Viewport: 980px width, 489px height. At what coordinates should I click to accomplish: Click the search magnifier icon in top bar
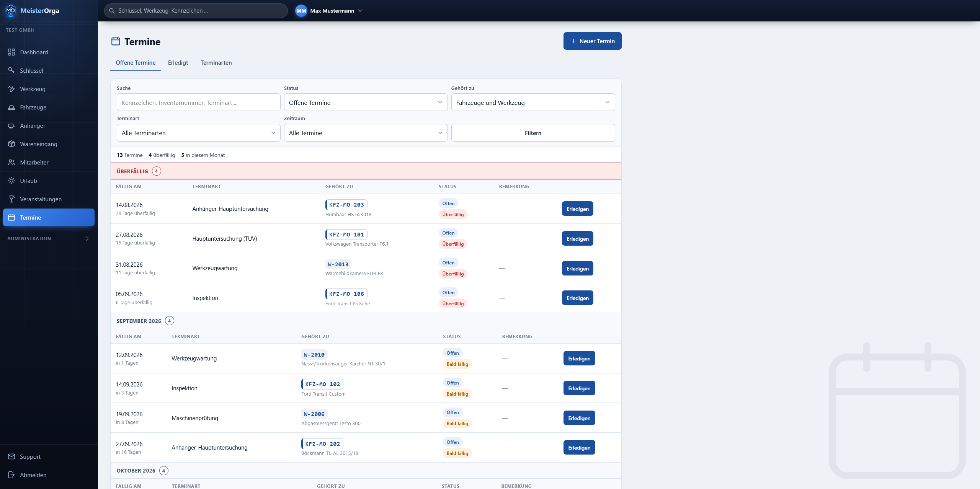tap(112, 11)
